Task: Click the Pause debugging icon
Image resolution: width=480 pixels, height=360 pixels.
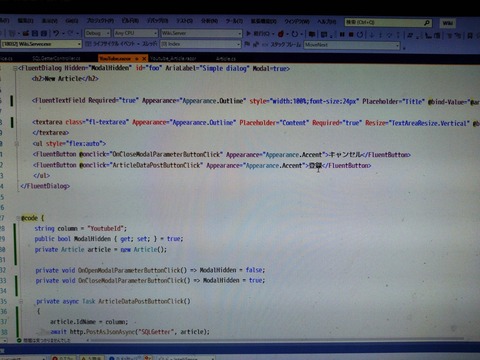Action: coord(342,34)
